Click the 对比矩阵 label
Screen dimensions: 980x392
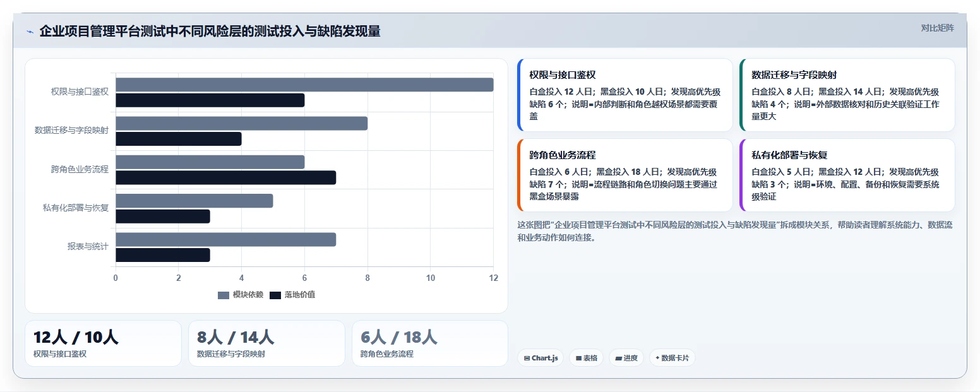pos(938,28)
